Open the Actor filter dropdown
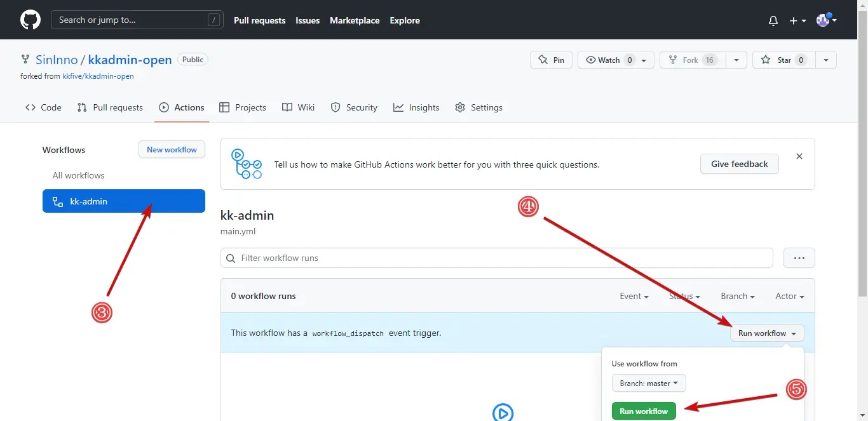Screen dimensions: 868x421 point(790,296)
